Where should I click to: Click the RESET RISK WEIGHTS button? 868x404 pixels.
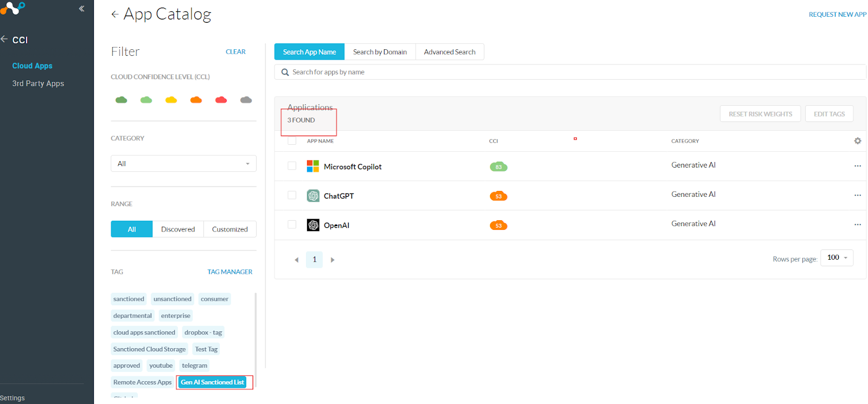(760, 114)
